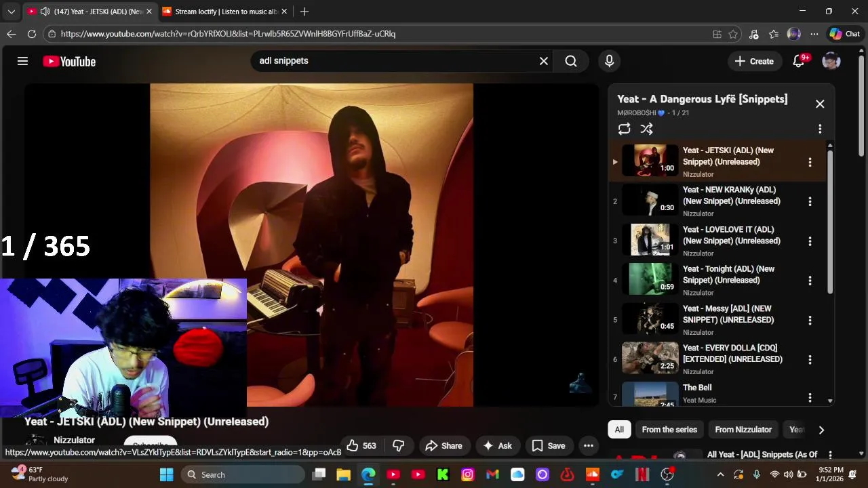This screenshot has height=488, width=868.
Task: Dislike the video
Action: click(399, 445)
